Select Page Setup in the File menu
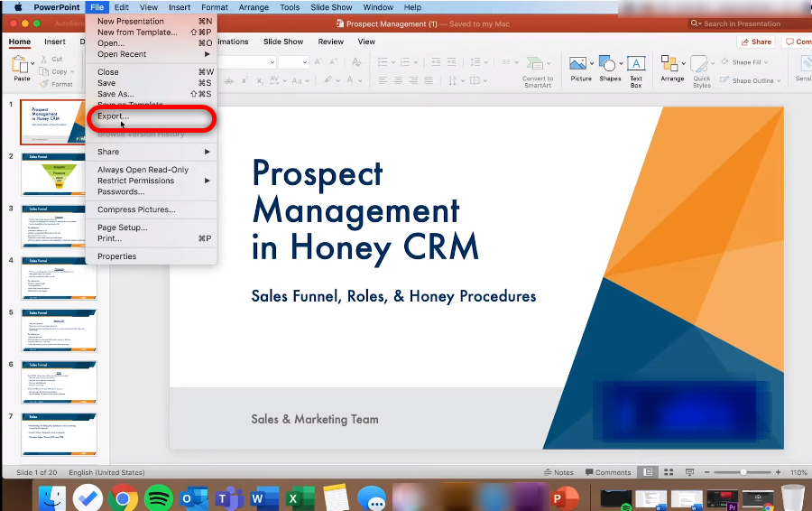Viewport: 812px width, 511px height. pos(152,228)
